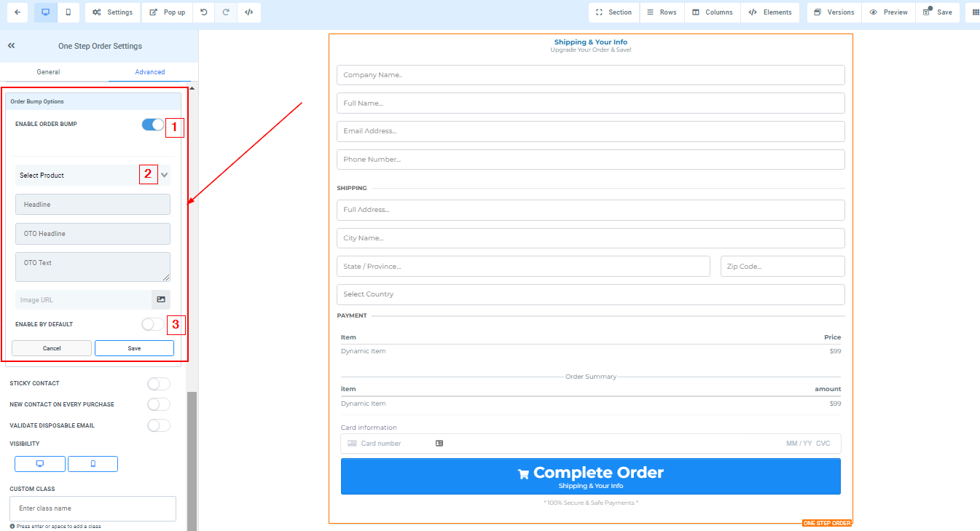The image size is (980, 531).
Task: Click the left panel vertical scrollbar
Action: pyautogui.click(x=192, y=459)
